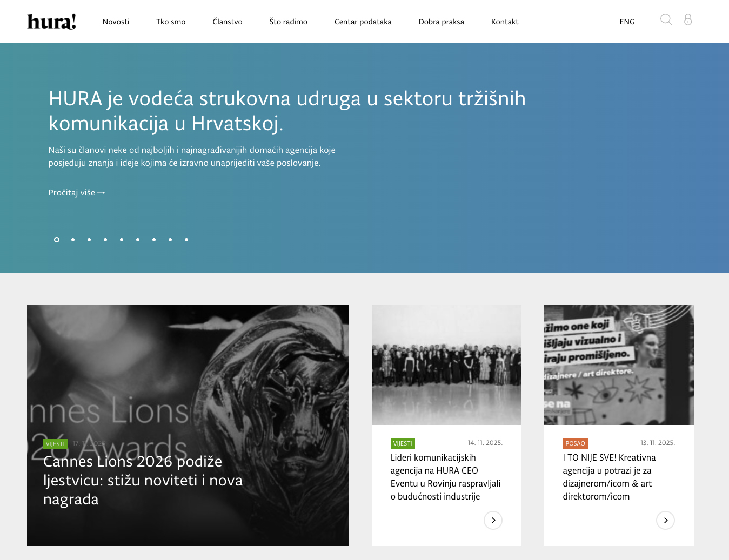
Task: Select the second carousel dot
Action: [73, 240]
